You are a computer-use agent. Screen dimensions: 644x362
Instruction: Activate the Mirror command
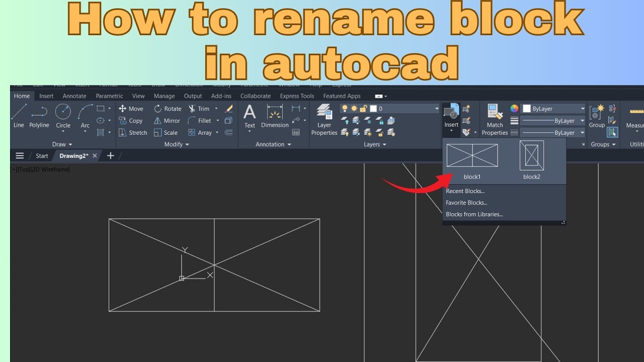click(167, 121)
